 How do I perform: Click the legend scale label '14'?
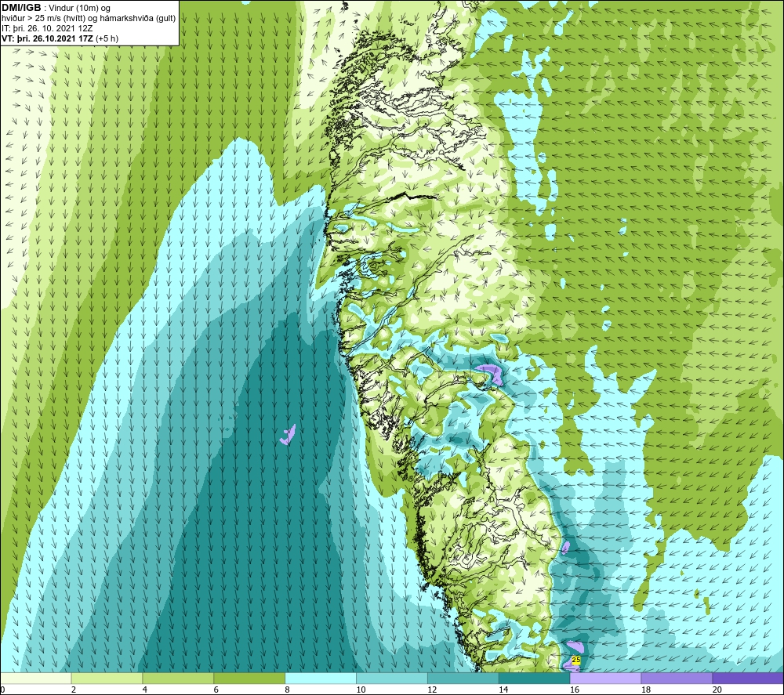pyautogui.click(x=503, y=690)
